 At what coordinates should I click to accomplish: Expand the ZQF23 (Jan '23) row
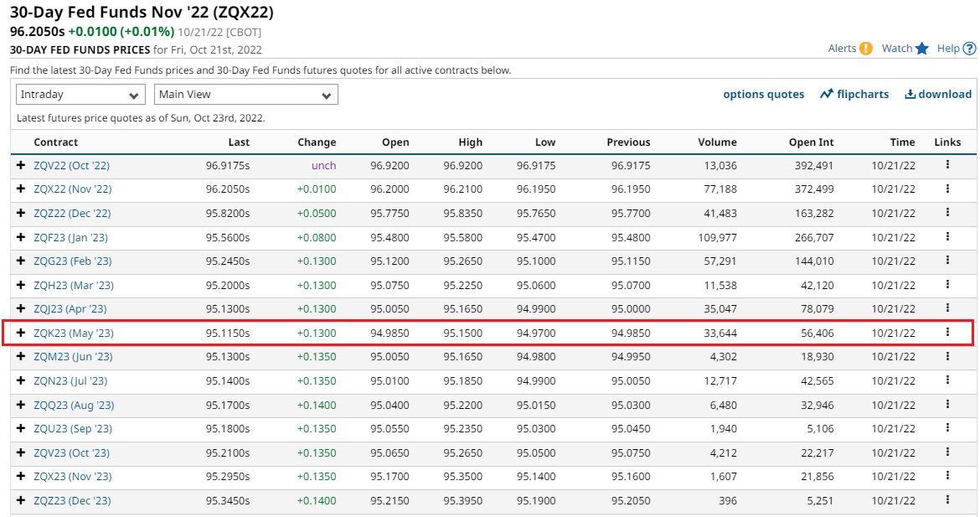[x=21, y=238]
